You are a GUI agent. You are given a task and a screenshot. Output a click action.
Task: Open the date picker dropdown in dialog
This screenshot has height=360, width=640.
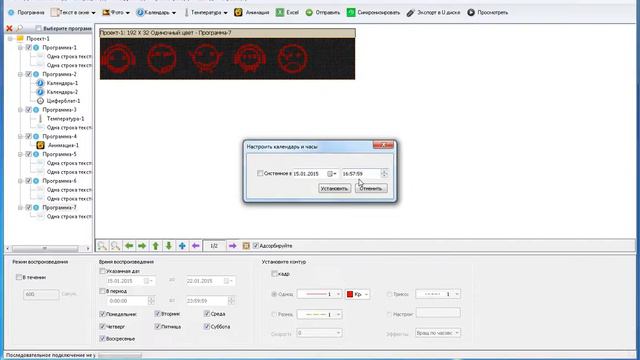pyautogui.click(x=332, y=173)
